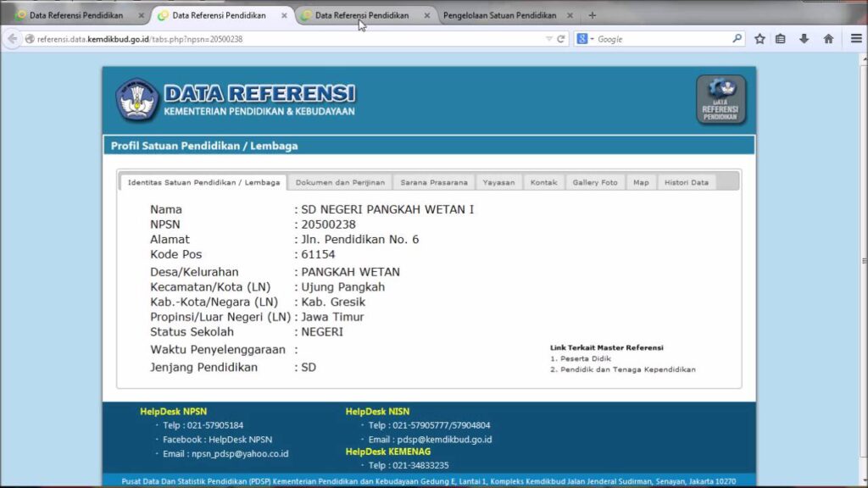The width and height of the screenshot is (868, 488).
Task: Reload the page with the refresh icon
Action: [561, 39]
